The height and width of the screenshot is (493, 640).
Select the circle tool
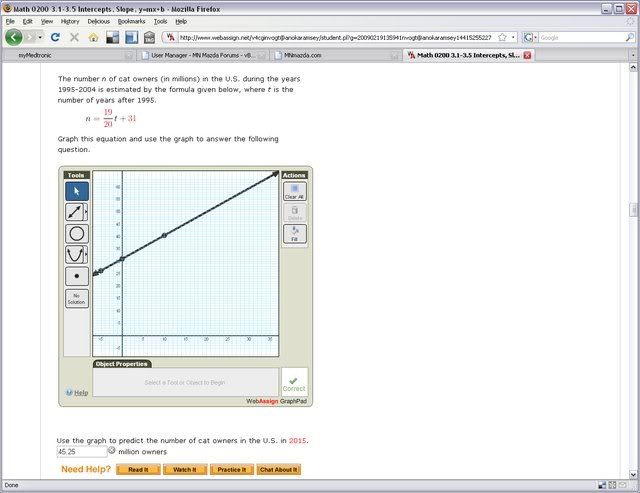click(76, 233)
